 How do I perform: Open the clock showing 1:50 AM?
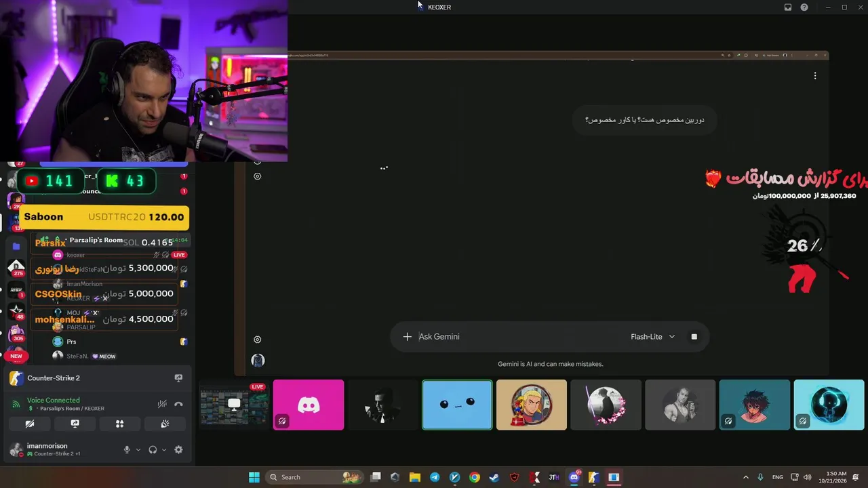tap(836, 477)
